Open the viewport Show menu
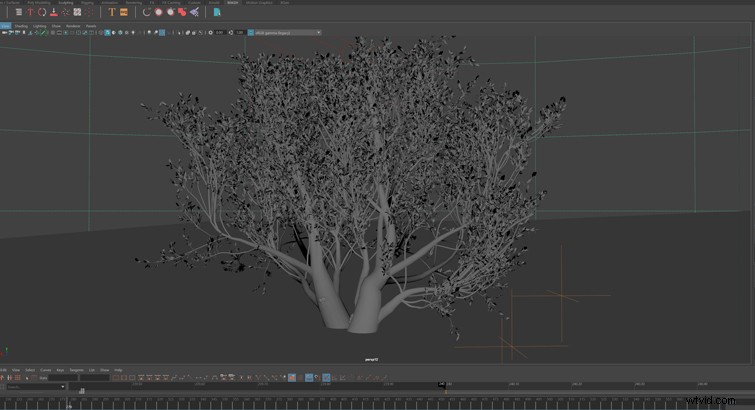Screen dimensions: 755x410 point(56,26)
